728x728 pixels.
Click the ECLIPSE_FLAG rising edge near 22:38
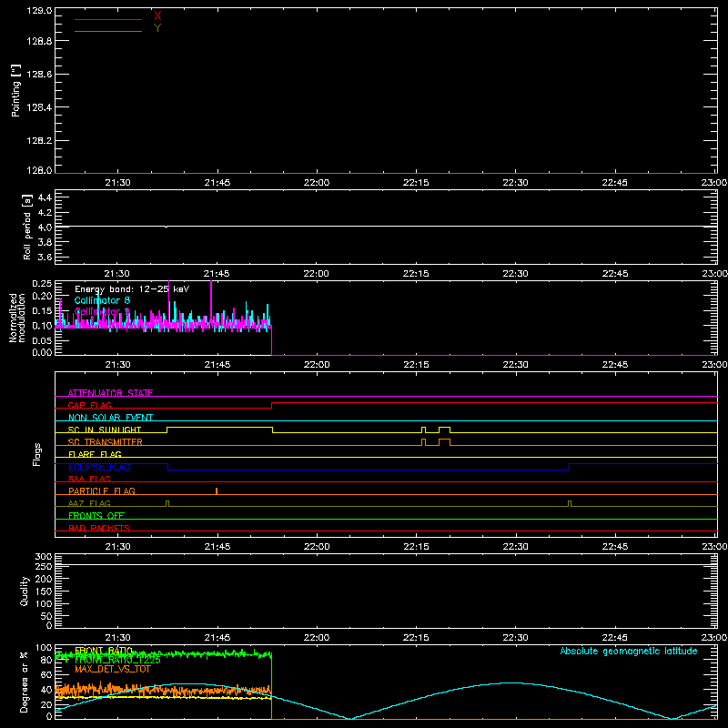[570, 467]
